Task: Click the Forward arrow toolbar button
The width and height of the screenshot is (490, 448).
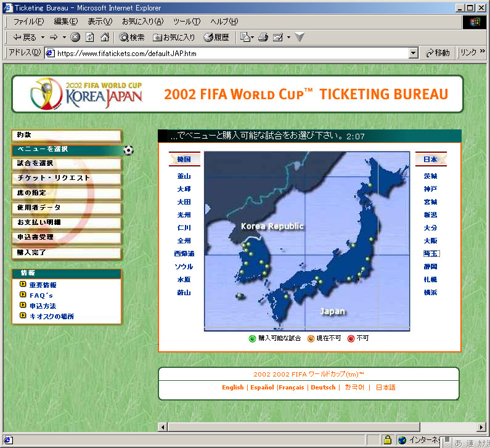Action: click(54, 38)
